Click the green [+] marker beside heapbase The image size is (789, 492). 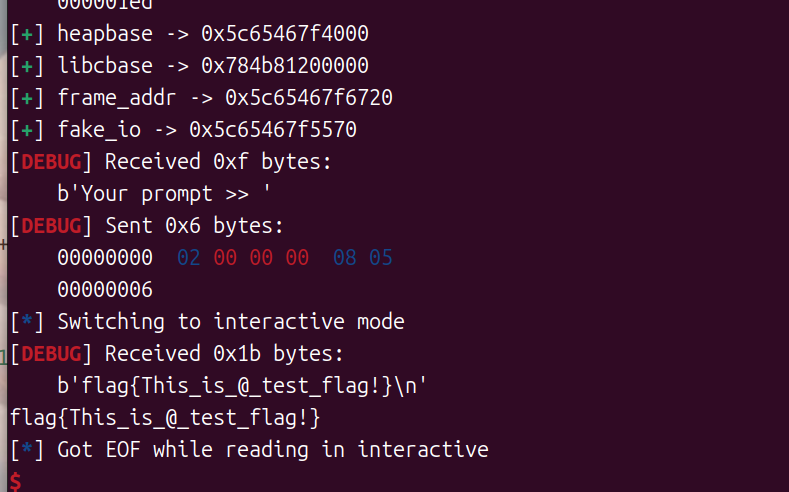pos(27,34)
